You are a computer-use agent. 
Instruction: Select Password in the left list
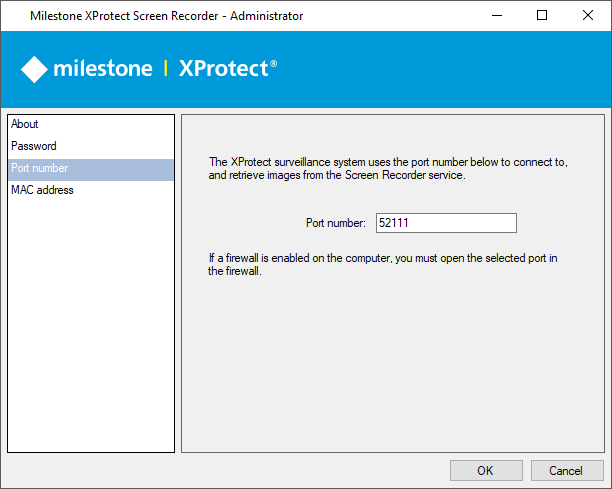click(x=34, y=146)
